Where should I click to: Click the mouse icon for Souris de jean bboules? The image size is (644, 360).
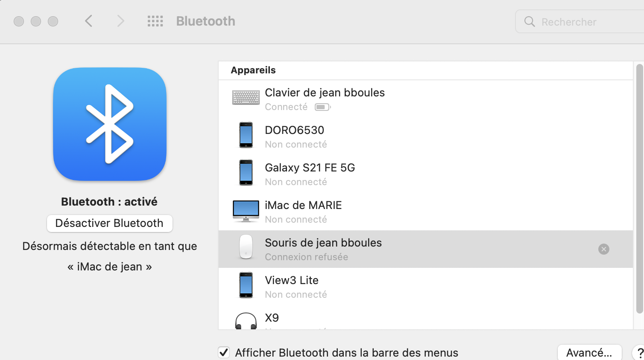click(246, 247)
